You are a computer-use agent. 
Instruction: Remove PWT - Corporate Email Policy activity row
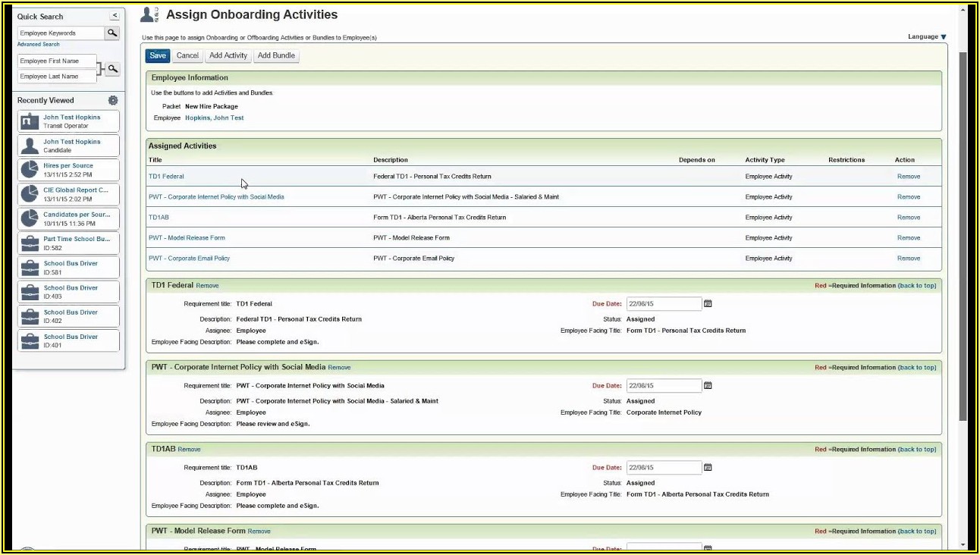[908, 259]
